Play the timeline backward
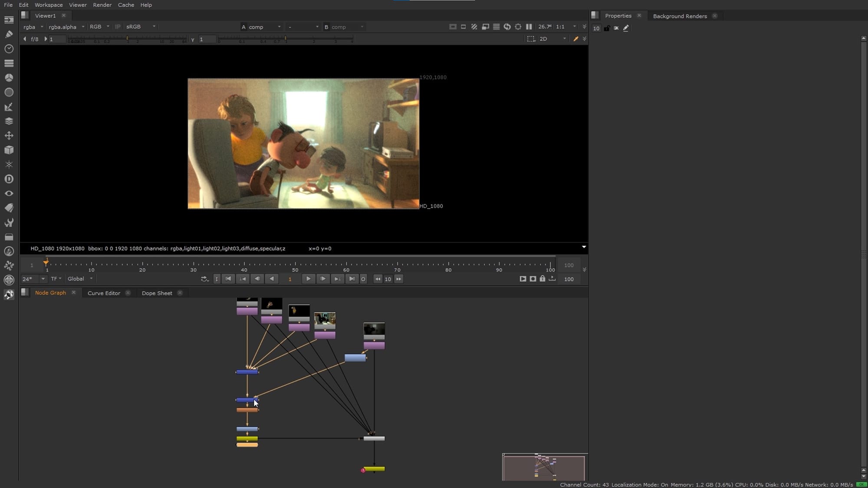 (272, 279)
